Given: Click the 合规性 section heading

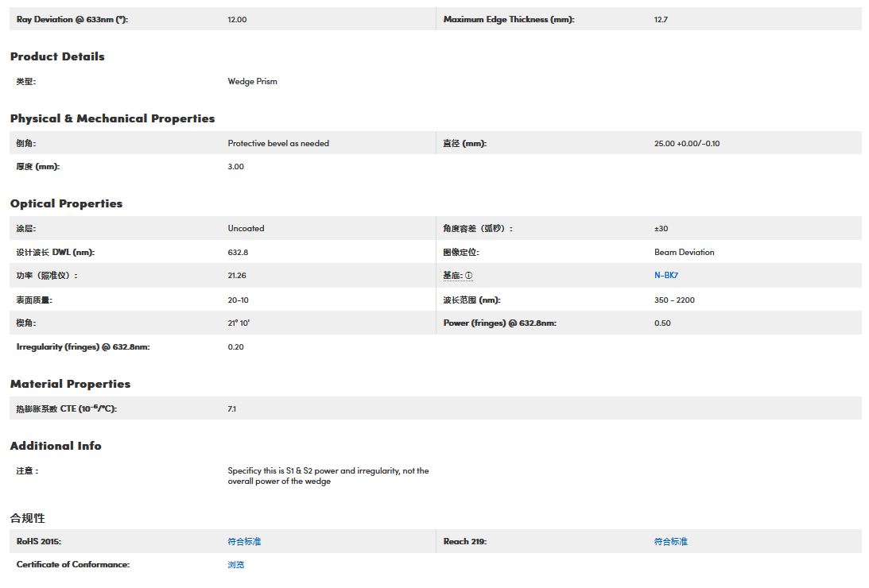Looking at the screenshot, I should pos(28,518).
